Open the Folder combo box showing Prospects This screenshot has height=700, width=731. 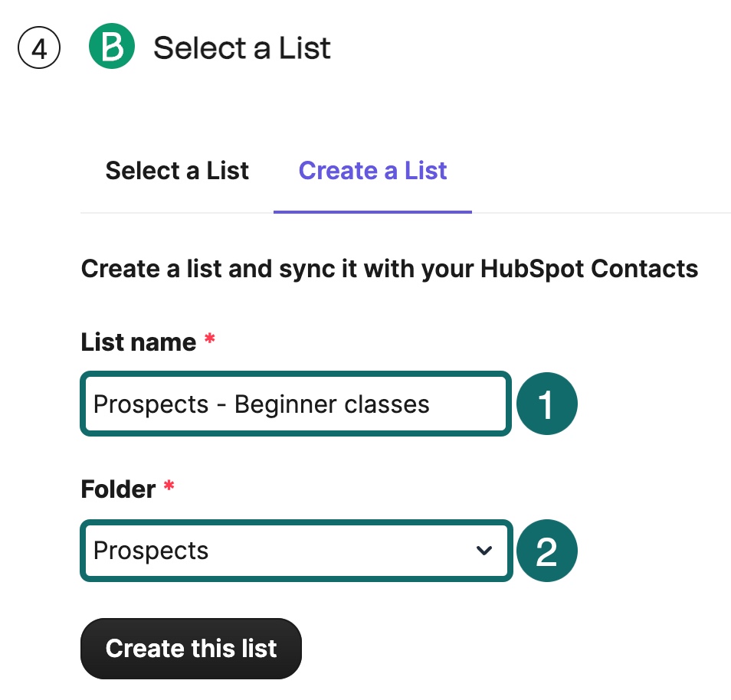pyautogui.click(x=296, y=551)
